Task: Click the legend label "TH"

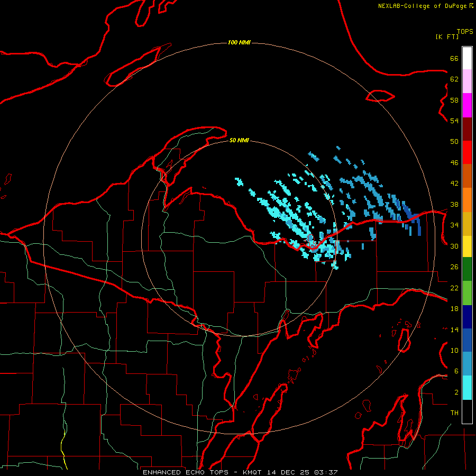Action: 454,413
